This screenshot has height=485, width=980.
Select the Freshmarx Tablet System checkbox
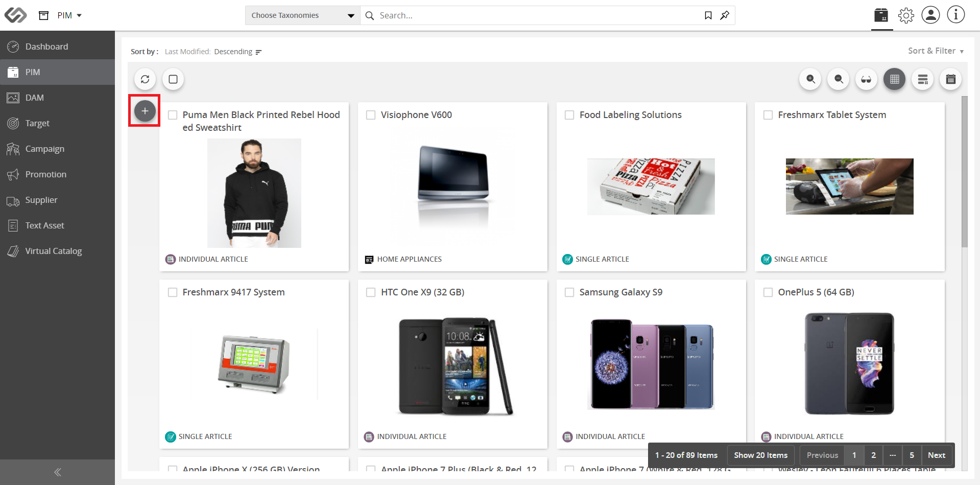[768, 115]
